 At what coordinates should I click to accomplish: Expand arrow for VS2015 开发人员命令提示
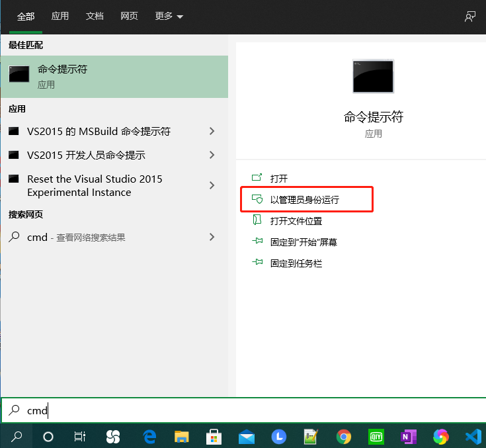212,155
